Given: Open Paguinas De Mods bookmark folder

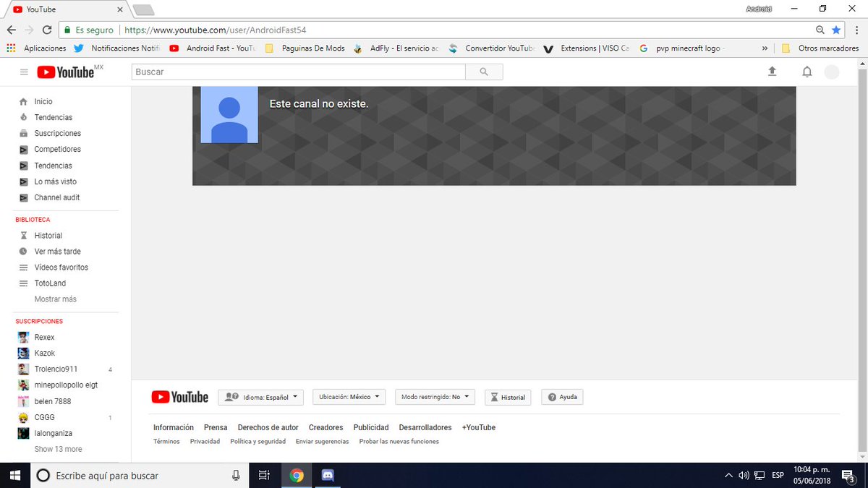Looking at the screenshot, I should (x=305, y=48).
